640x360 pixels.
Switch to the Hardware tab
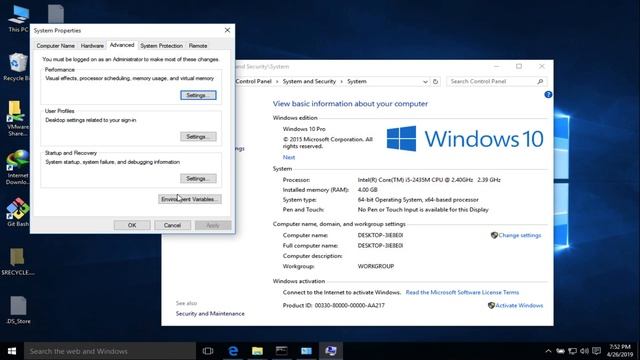(92, 46)
